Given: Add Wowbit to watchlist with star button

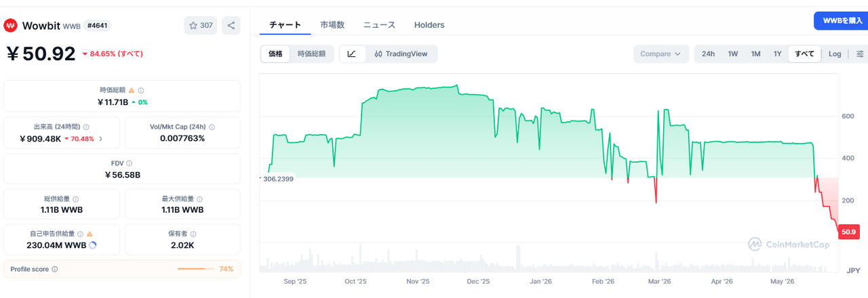Looking at the screenshot, I should point(201,26).
